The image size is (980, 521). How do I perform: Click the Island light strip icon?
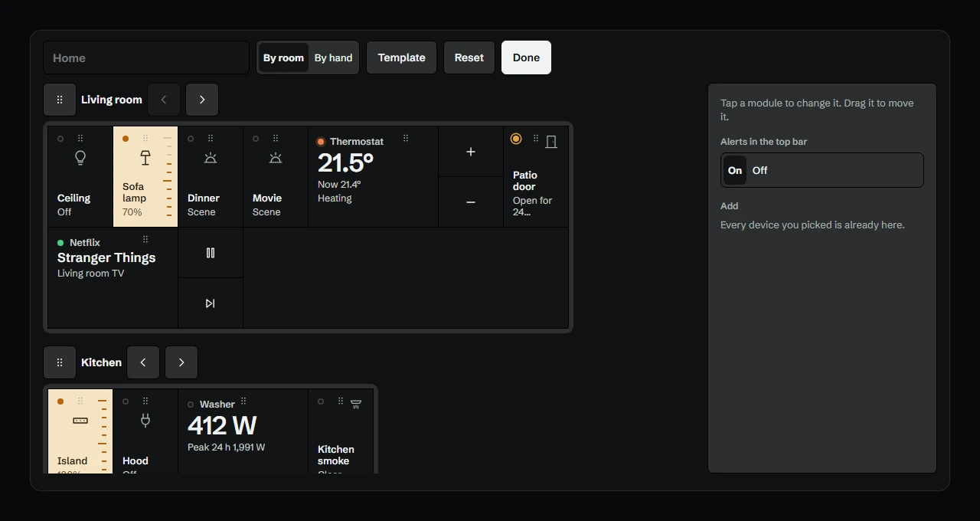tap(80, 421)
